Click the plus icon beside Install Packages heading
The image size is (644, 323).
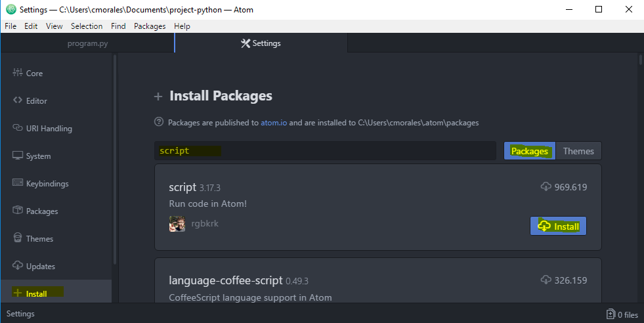[158, 97]
